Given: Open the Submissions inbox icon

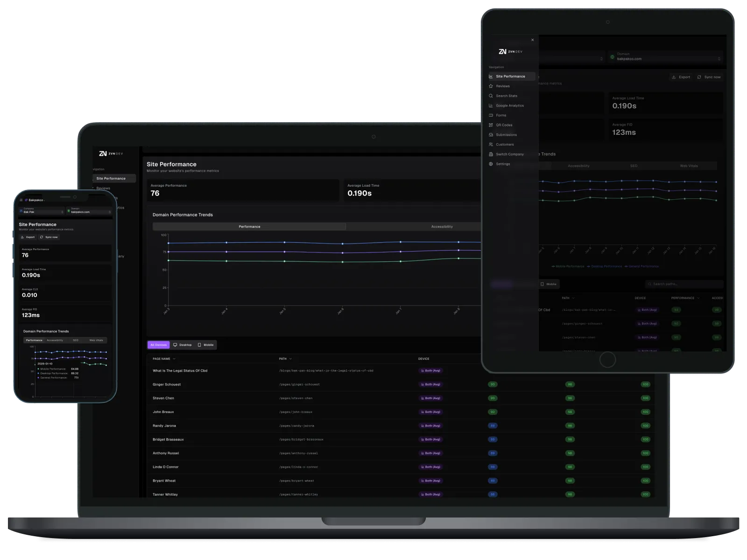Looking at the screenshot, I should click(x=491, y=135).
